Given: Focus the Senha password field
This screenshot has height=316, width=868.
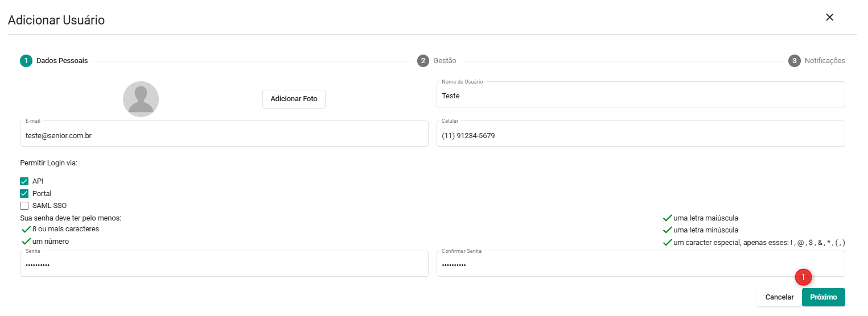Looking at the screenshot, I should pos(224,265).
